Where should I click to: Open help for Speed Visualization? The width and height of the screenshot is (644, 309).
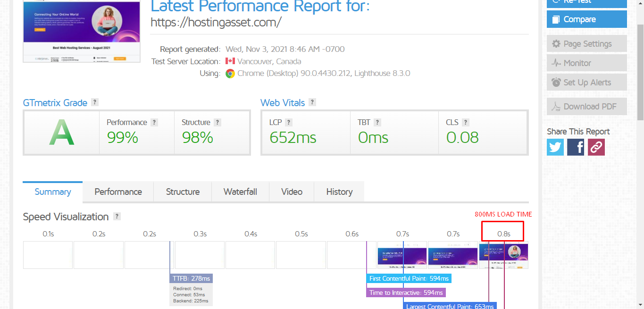point(117,217)
